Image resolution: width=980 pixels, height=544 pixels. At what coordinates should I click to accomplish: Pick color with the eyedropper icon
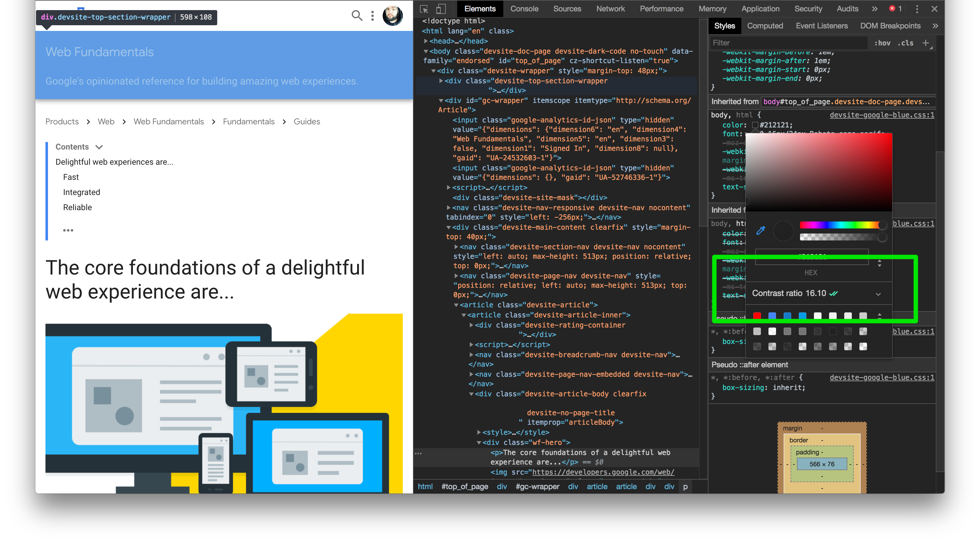coord(761,230)
